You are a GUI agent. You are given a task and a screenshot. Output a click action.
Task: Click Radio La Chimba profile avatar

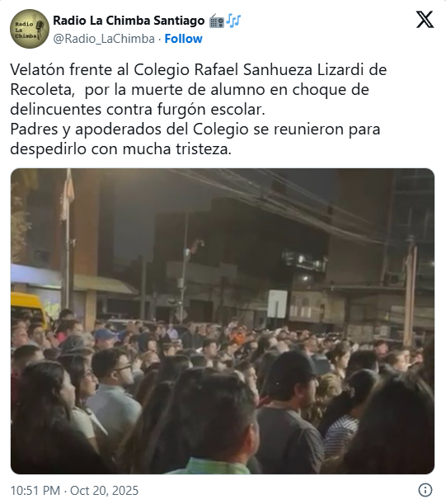click(30, 29)
